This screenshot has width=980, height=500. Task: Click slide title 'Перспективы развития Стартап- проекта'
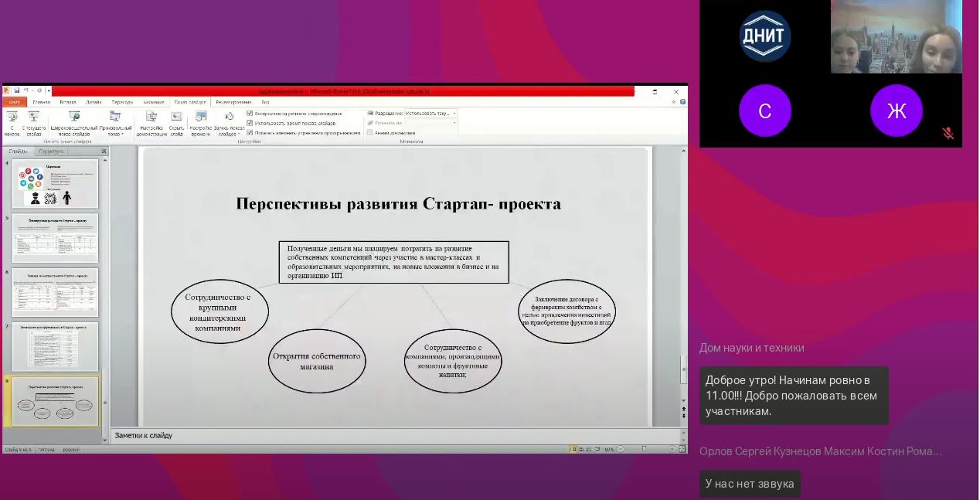[398, 204]
